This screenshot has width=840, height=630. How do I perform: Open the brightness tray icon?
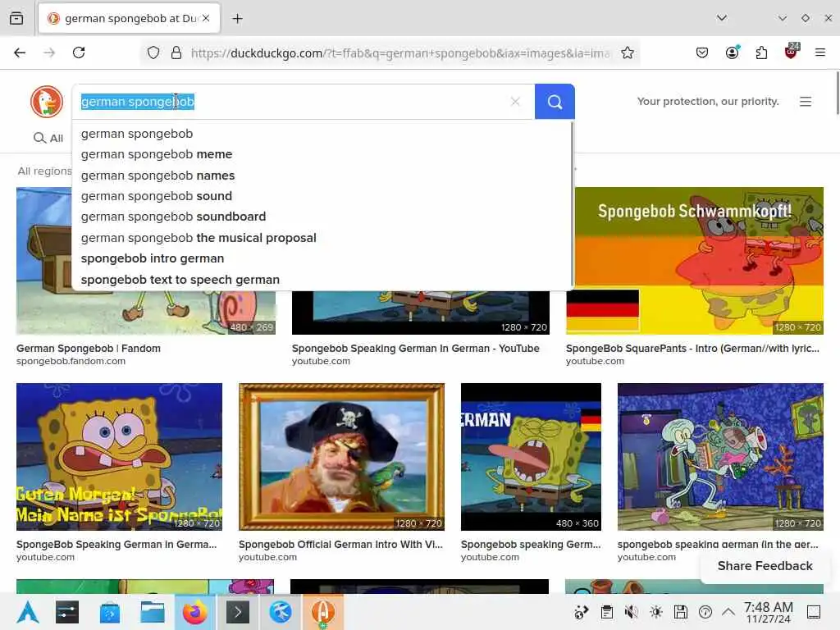pos(656,612)
